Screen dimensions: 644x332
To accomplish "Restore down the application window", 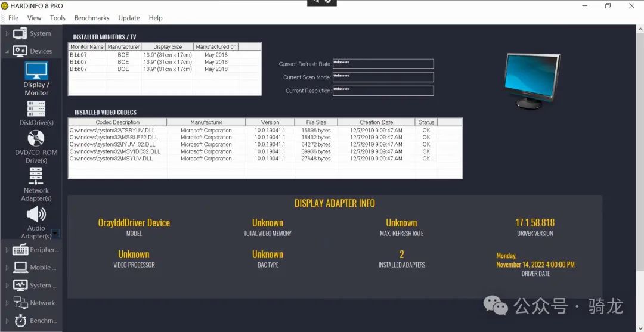I will (x=608, y=6).
